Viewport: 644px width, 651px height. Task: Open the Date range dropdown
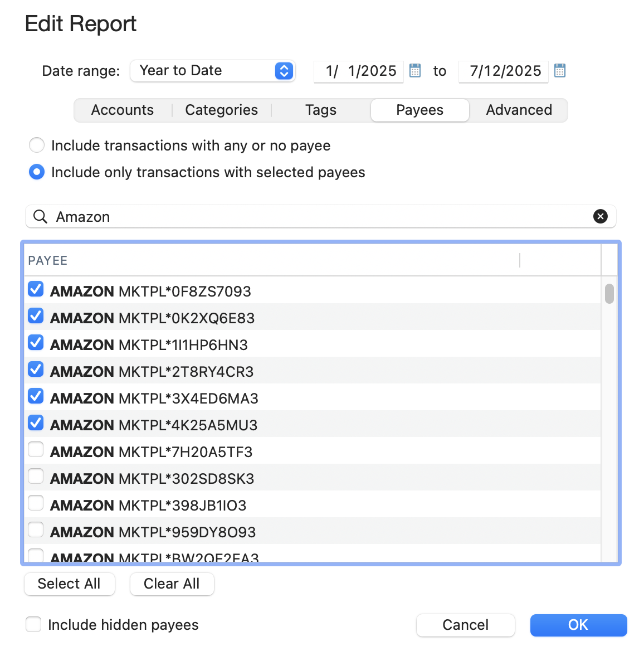pos(212,71)
